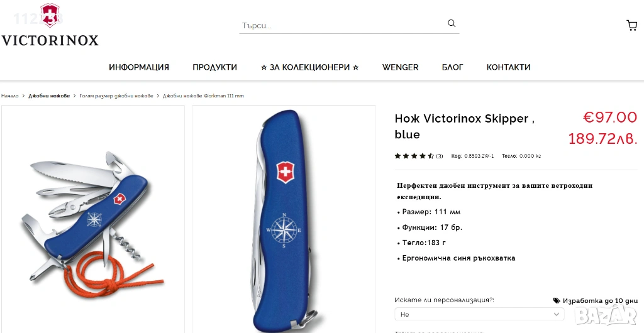Click the star rating icons

pyautogui.click(x=414, y=156)
